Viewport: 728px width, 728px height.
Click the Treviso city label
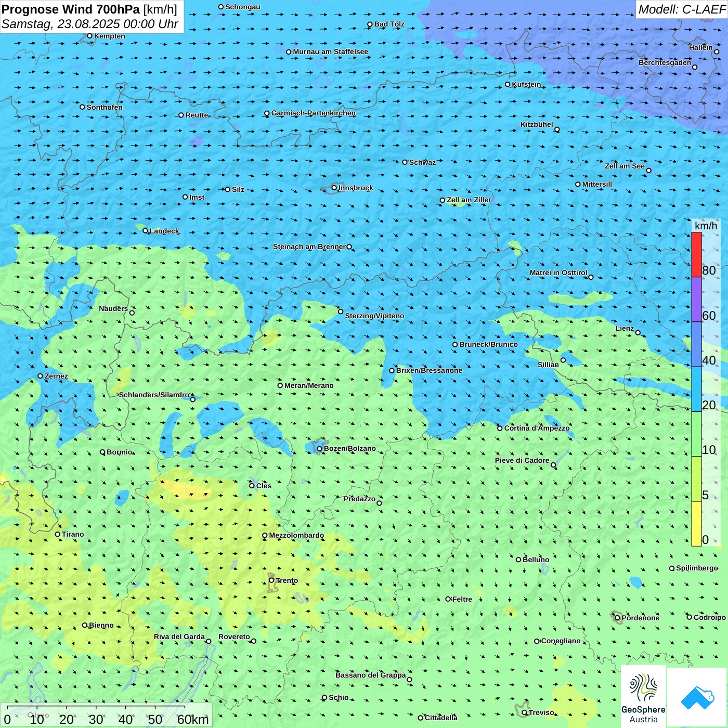click(541, 712)
